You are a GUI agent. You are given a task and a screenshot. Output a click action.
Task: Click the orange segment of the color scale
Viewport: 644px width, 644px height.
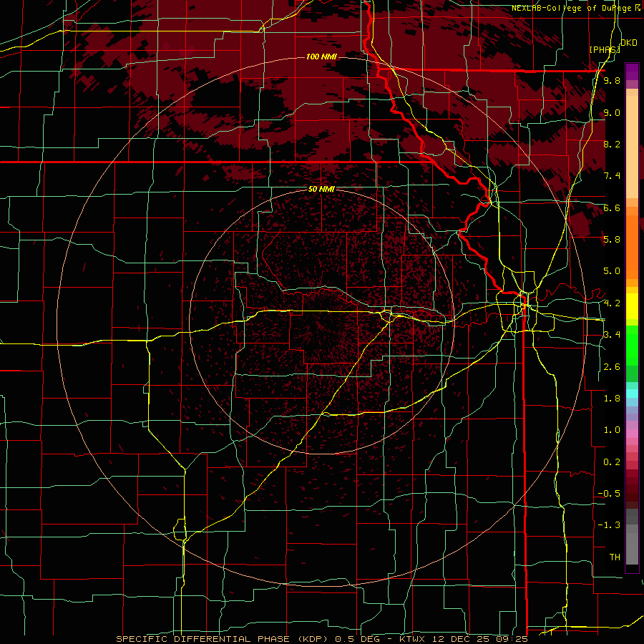coord(632,248)
